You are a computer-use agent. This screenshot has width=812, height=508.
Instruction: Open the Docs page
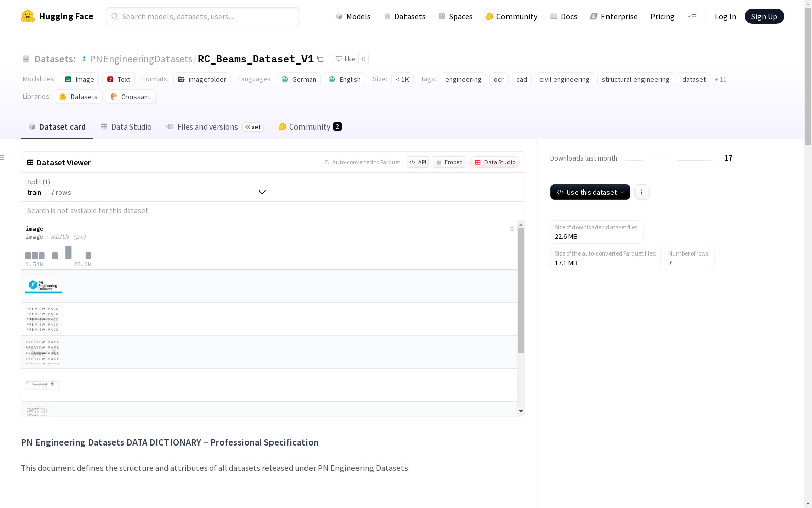(x=564, y=16)
